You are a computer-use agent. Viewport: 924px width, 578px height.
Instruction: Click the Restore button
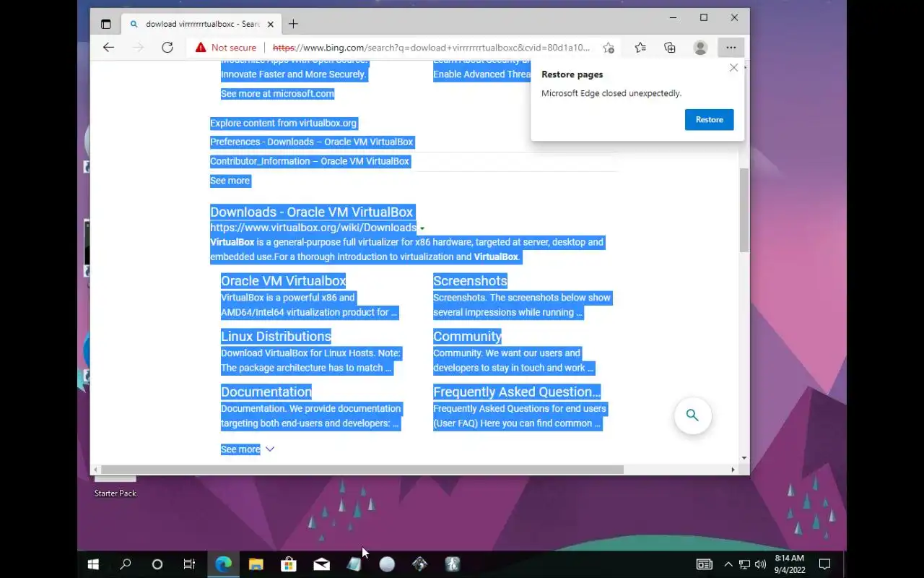coord(709,120)
